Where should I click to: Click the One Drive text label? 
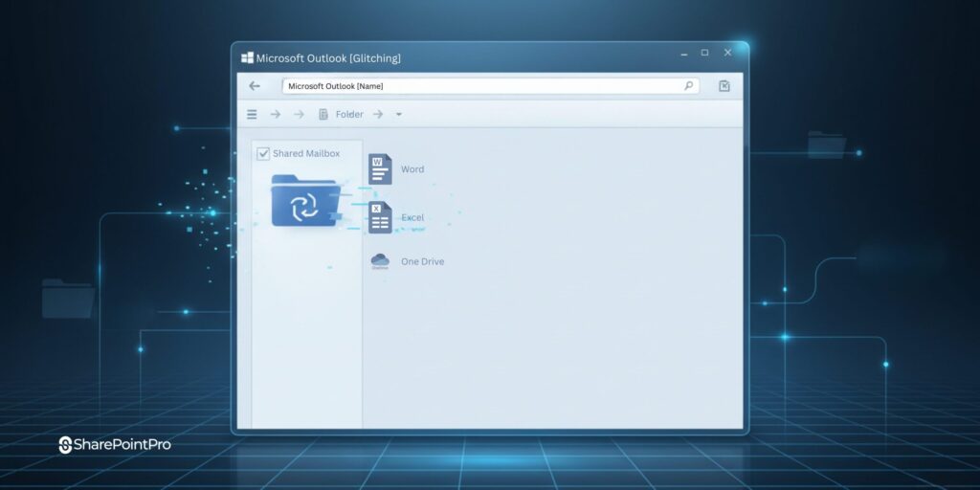click(422, 261)
